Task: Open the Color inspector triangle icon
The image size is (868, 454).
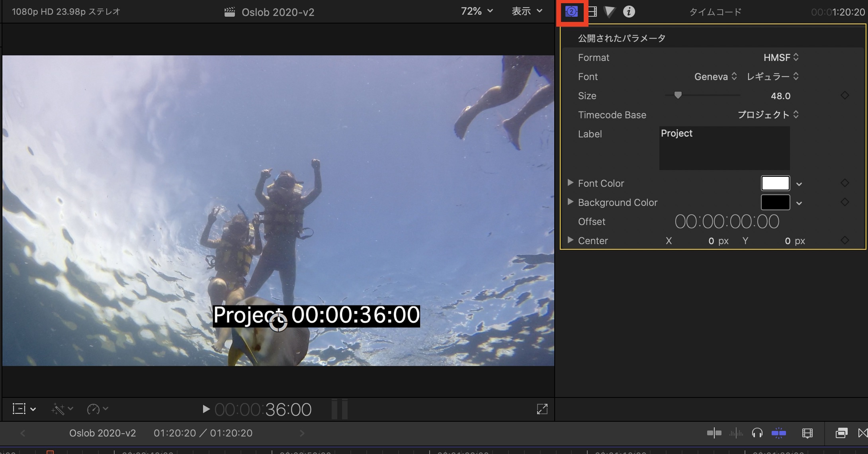Action: coord(609,12)
